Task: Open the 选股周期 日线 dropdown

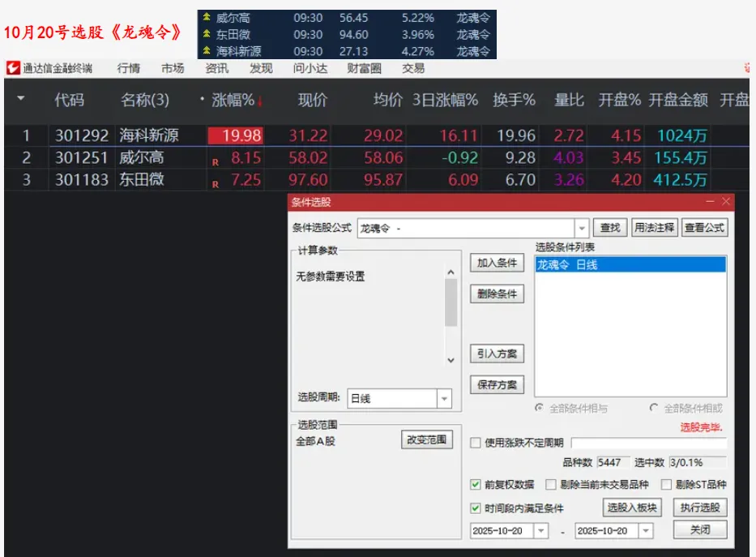Action: (x=443, y=399)
